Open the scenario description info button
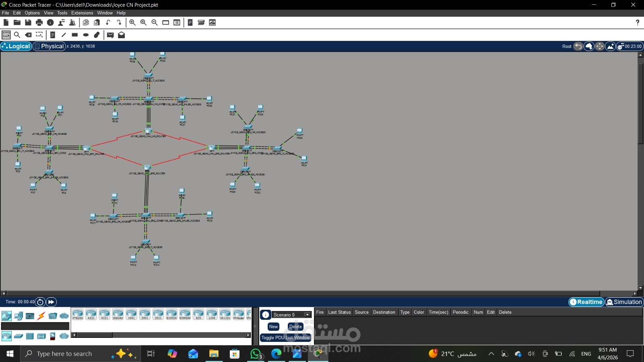The width and height of the screenshot is (644, 362). (x=266, y=315)
